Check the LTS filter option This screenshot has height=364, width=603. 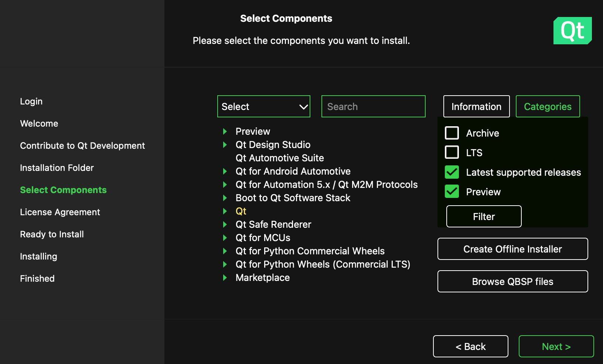452,152
